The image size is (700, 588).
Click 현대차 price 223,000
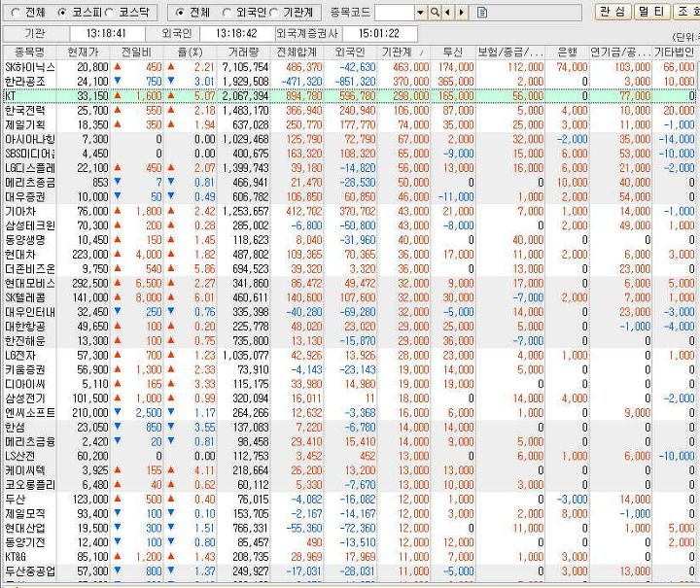point(90,255)
